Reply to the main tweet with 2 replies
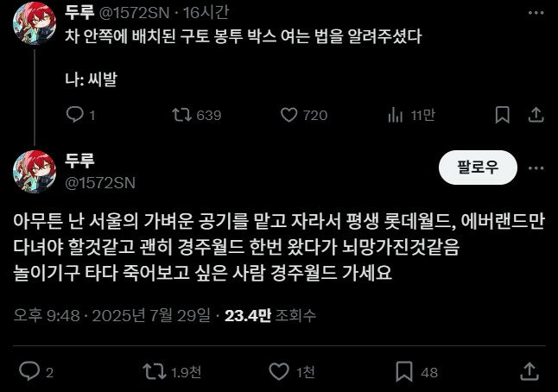 point(36,372)
